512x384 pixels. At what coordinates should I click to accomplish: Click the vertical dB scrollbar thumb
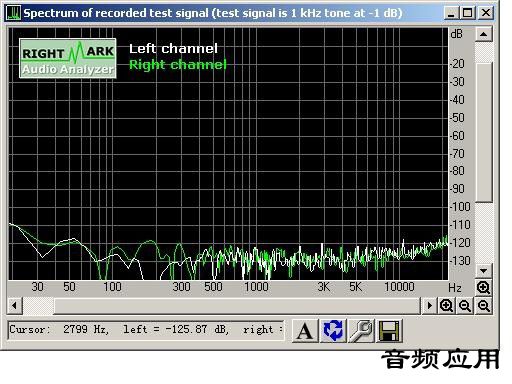[x=484, y=132]
